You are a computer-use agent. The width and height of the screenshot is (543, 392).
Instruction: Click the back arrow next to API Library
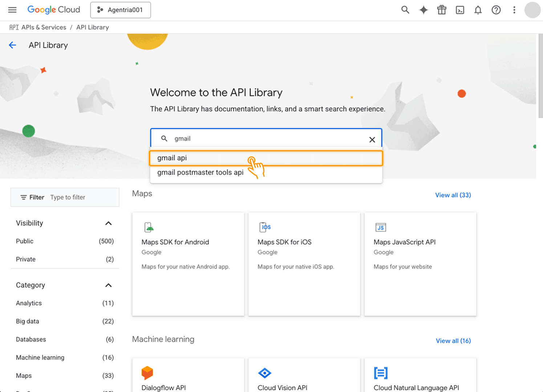coord(12,45)
